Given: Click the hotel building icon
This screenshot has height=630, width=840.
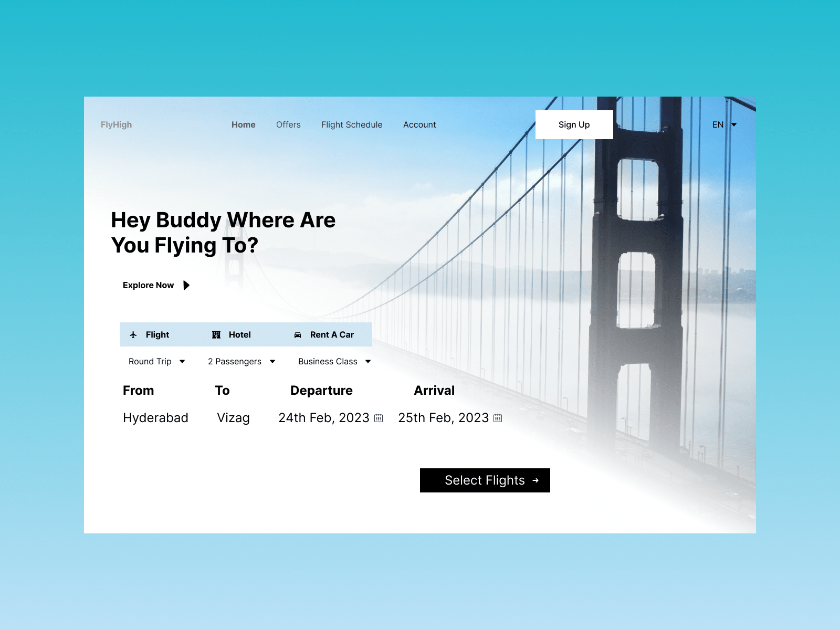Looking at the screenshot, I should pyautogui.click(x=216, y=335).
